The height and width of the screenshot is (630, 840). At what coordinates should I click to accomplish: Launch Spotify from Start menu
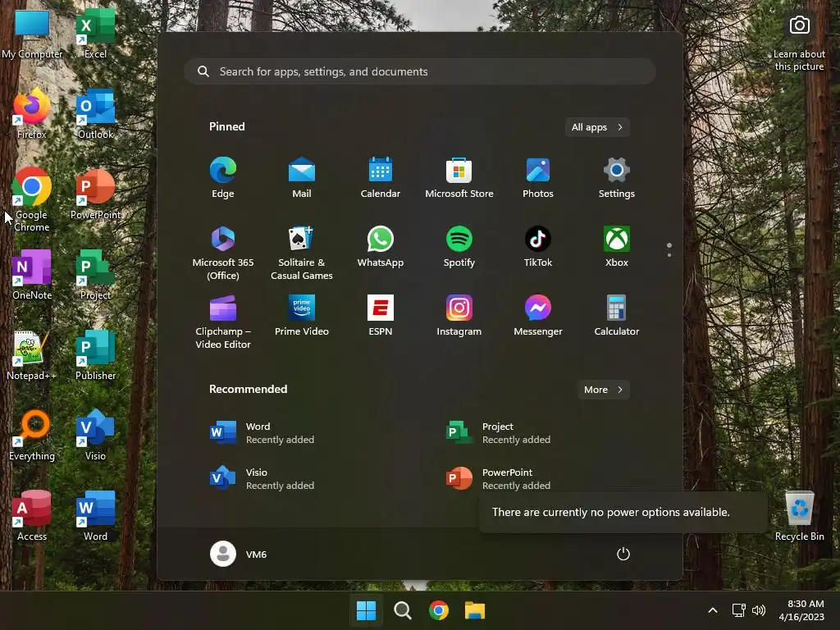[459, 247]
